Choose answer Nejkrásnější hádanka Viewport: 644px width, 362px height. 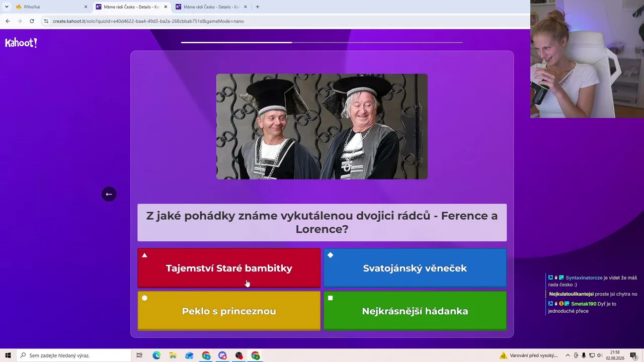(415, 311)
